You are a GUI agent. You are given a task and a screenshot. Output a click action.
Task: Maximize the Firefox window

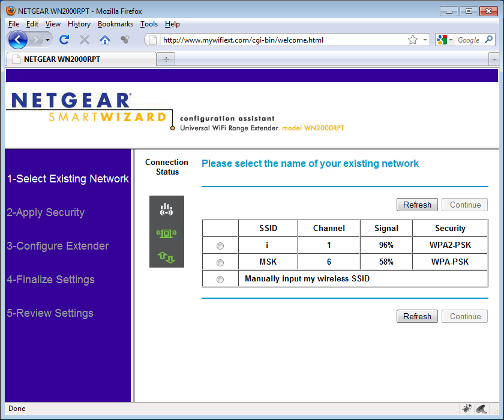[x=469, y=11]
